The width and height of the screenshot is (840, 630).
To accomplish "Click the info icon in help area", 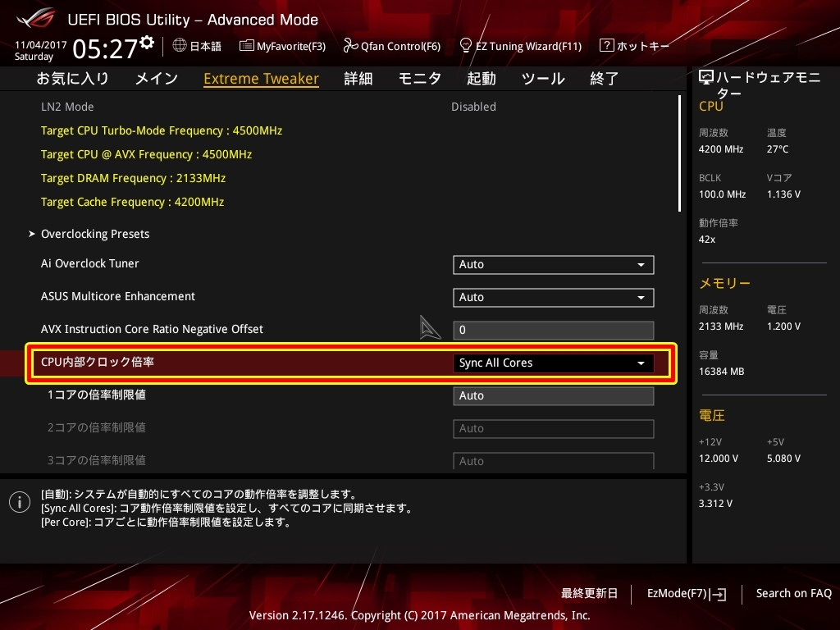I will (x=20, y=502).
